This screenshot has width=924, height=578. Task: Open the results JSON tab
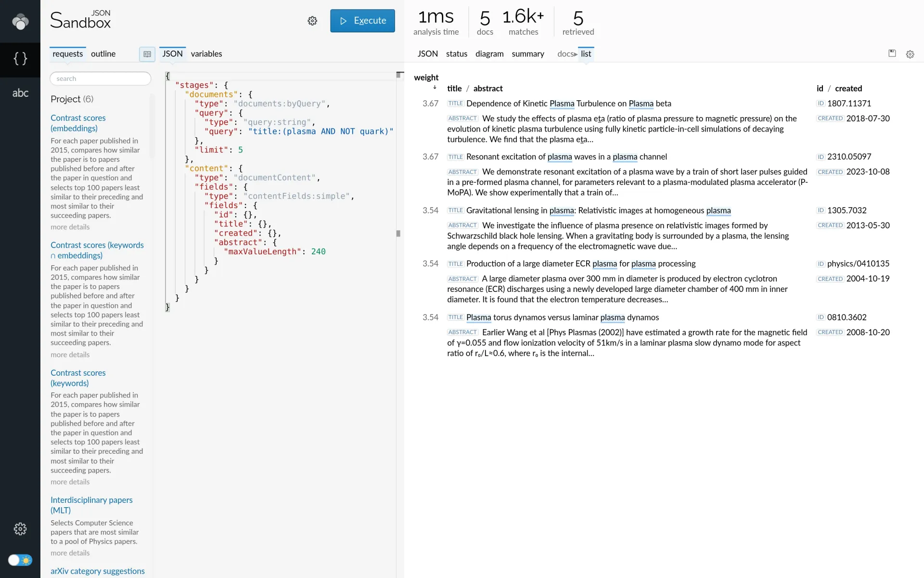(427, 54)
